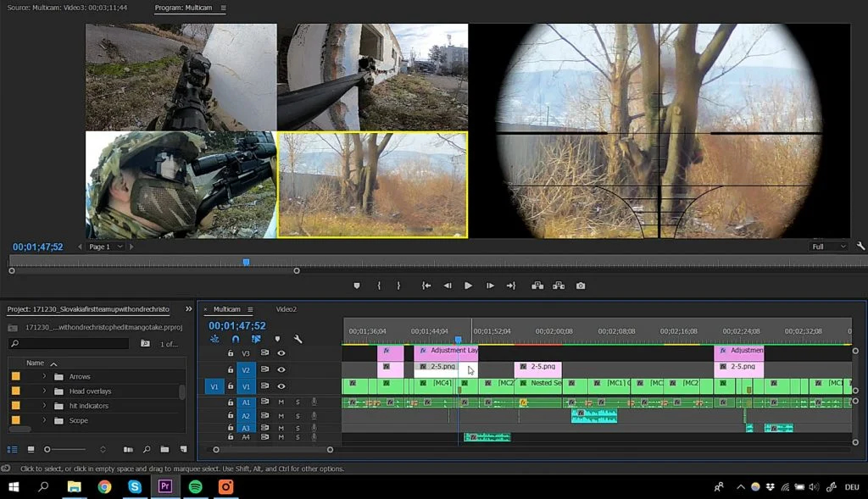Open the Page 1 multicam page dropdown
This screenshot has height=499, width=868.
[x=106, y=247]
